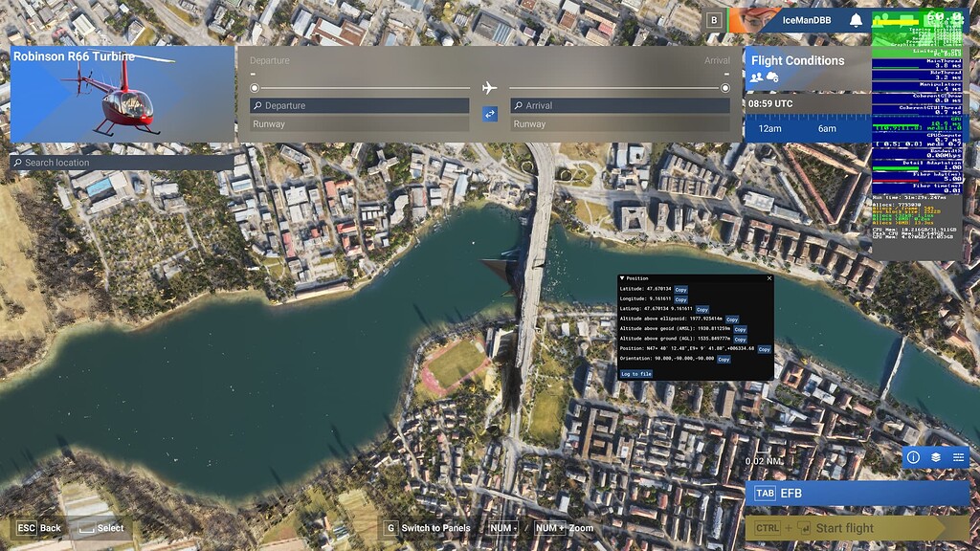This screenshot has width=980, height=551.
Task: Open the map filters list icon
Action: [x=958, y=457]
